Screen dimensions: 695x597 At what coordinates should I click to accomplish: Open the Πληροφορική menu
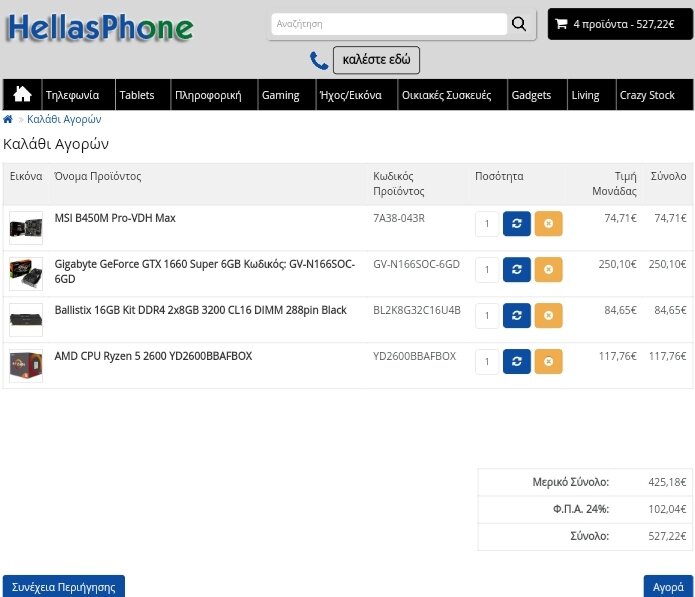(x=214, y=95)
